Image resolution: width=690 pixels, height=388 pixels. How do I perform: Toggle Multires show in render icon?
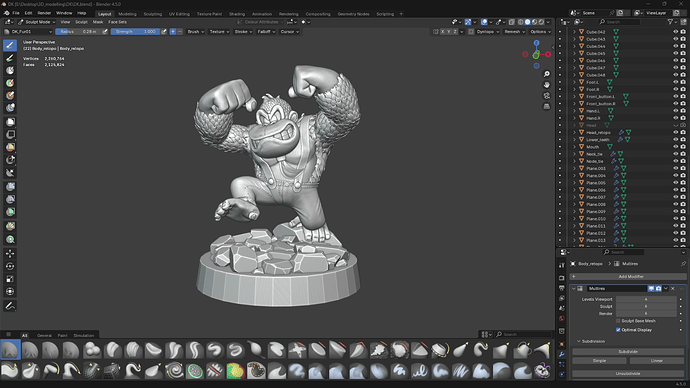658,289
